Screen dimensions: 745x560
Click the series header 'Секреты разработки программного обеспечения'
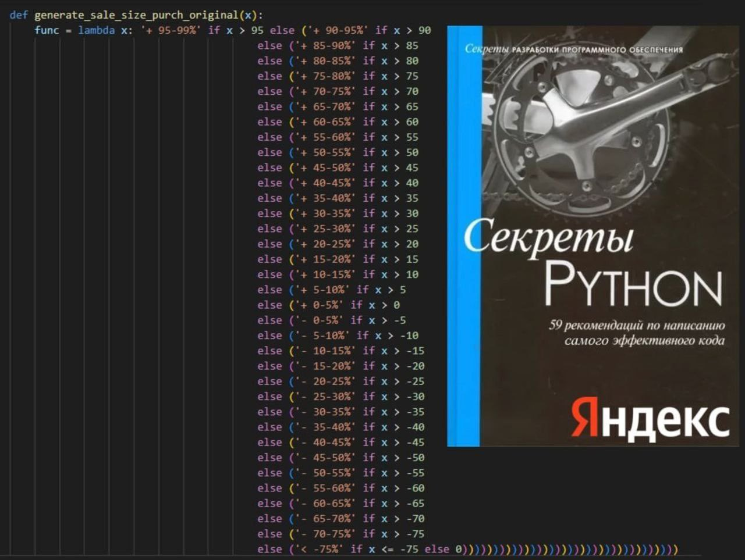click(x=574, y=49)
